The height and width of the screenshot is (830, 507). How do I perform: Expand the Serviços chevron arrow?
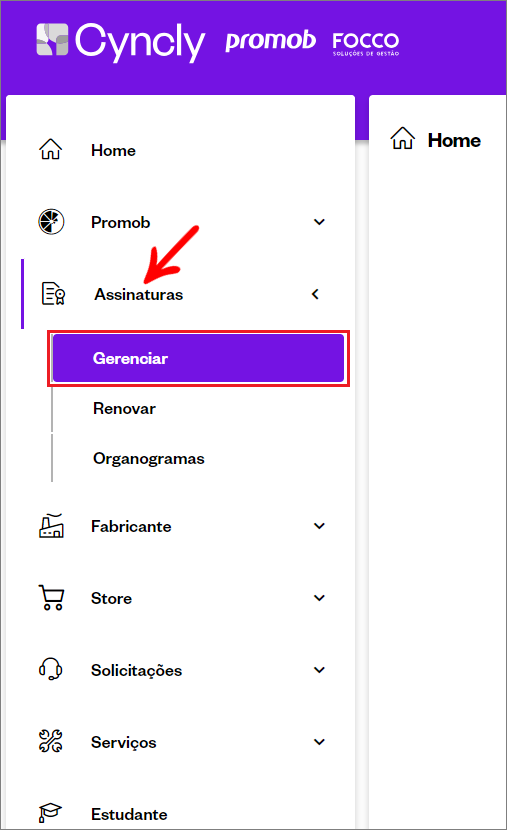(319, 742)
